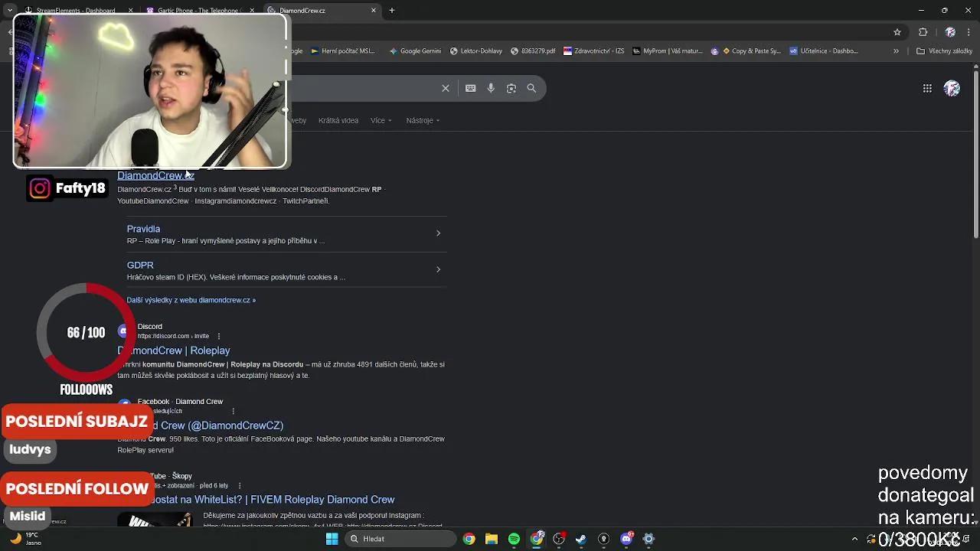980x551 pixels.
Task: Search by image with the camera icon
Action: pyautogui.click(x=511, y=88)
